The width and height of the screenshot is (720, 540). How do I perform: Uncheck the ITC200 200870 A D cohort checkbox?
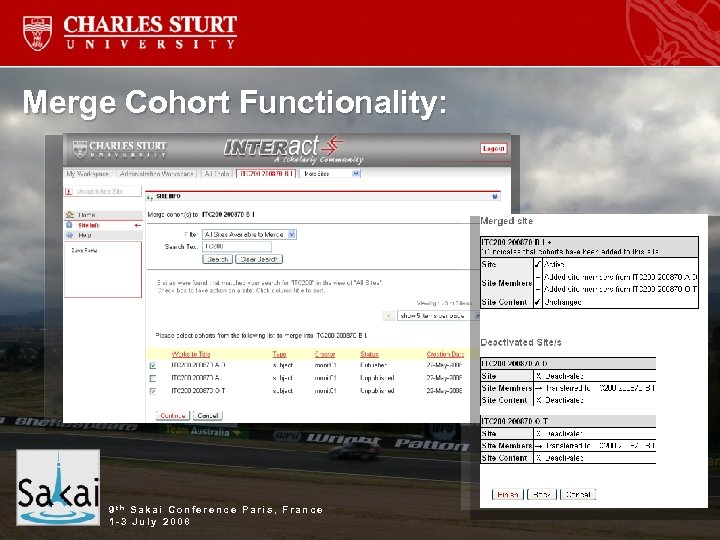[x=153, y=366]
